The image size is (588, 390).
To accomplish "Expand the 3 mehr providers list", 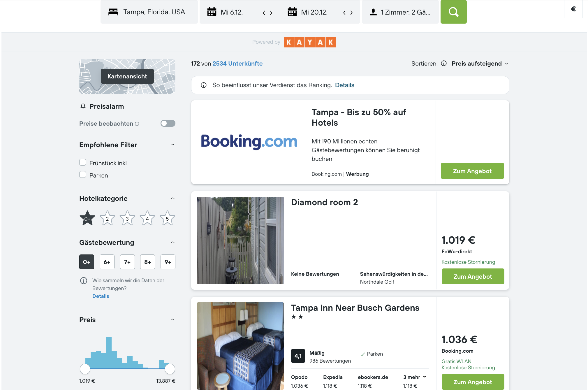I will click(415, 377).
